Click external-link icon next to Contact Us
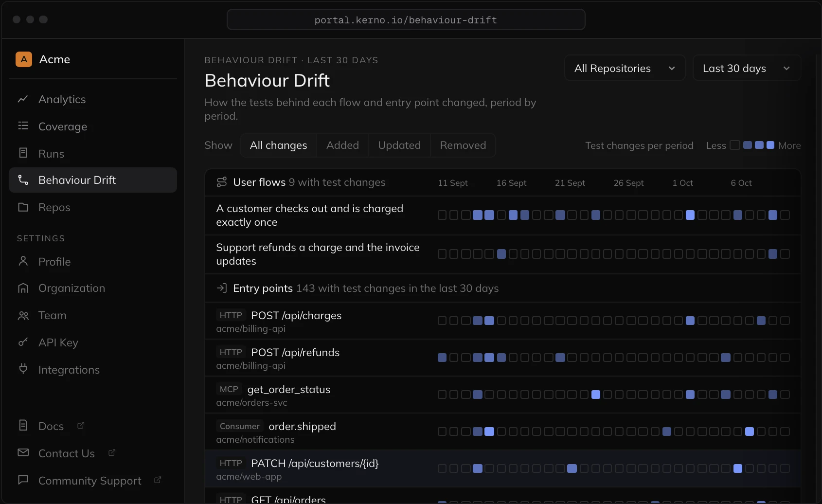This screenshot has height=504, width=822. [x=112, y=453]
